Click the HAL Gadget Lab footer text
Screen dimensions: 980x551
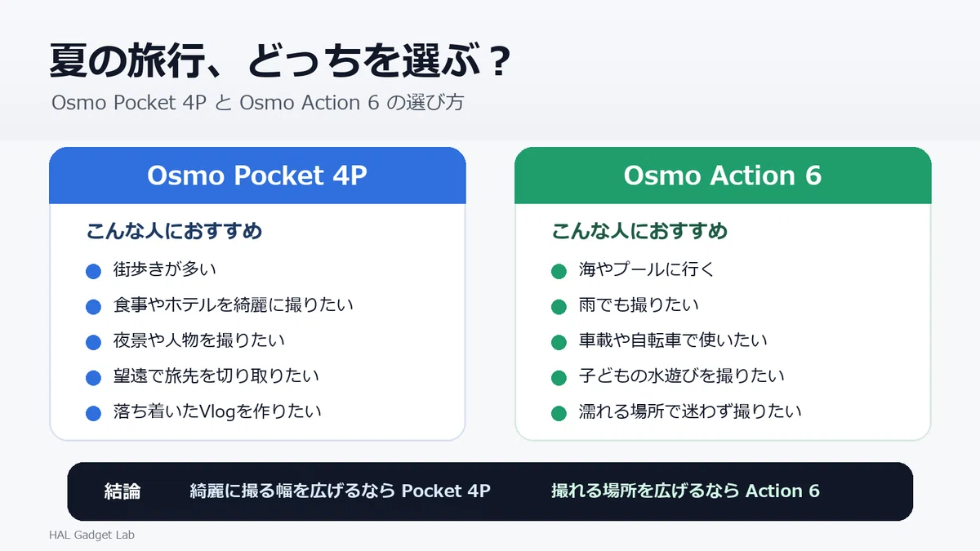(91, 535)
